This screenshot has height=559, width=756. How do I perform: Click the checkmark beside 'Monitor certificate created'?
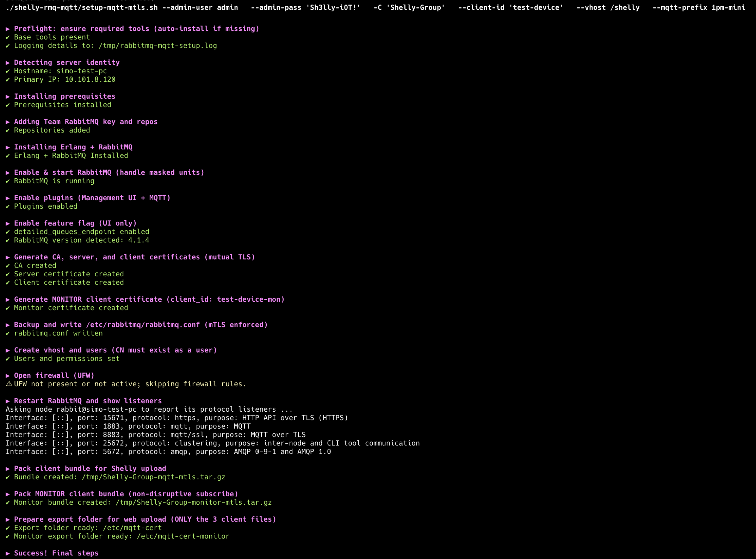click(x=8, y=308)
